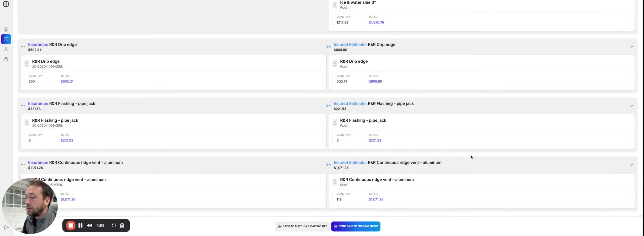
Task: Grab drag handle of Roof R&R Drip edge card
Action: pos(335,64)
